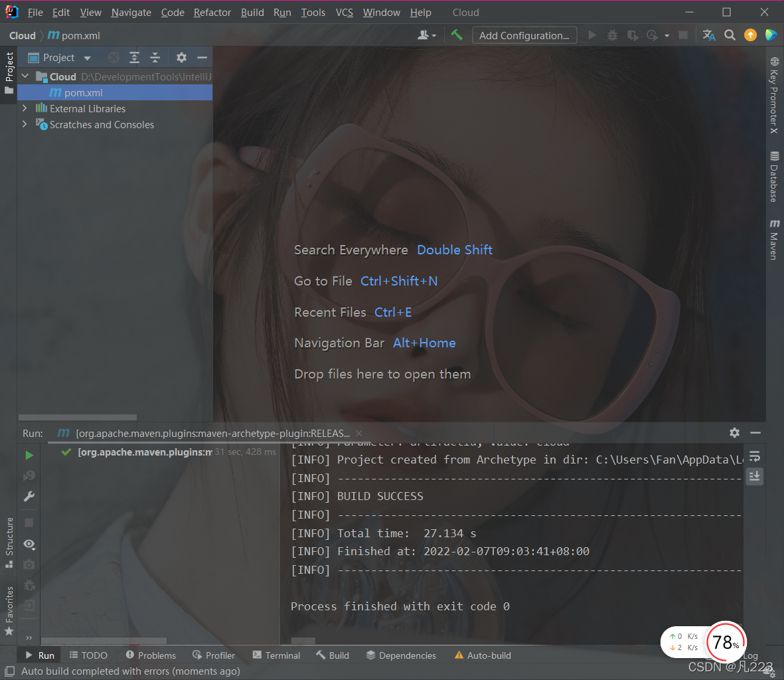Click Project panel horizontal scrollbar
784x680 pixels.
click(78, 417)
